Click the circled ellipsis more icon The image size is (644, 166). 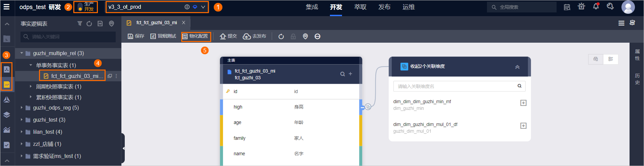[x=317, y=36]
